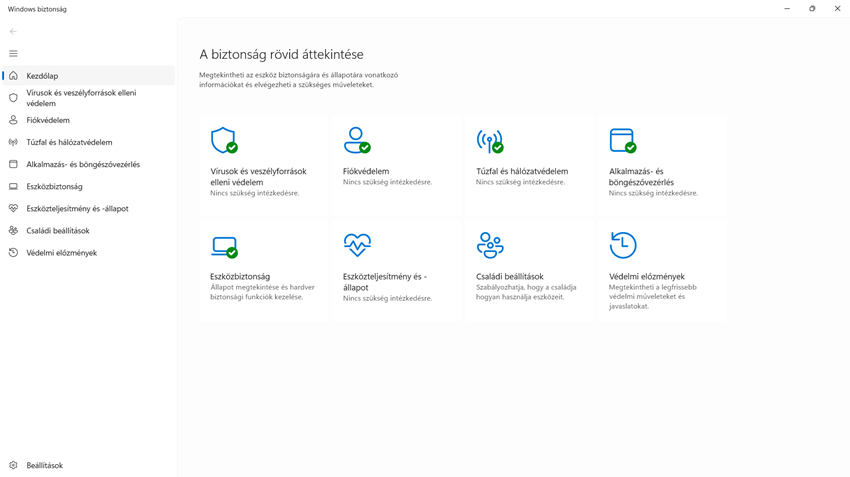Open the Alkalmazás- és böngészővezérlés card title
This screenshot has height=477, width=850.
click(x=641, y=177)
